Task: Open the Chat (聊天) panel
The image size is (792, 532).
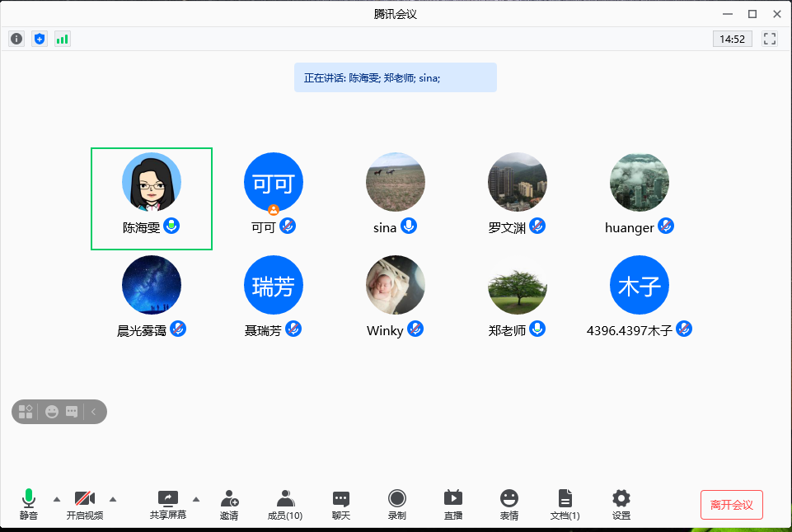Action: click(341, 504)
